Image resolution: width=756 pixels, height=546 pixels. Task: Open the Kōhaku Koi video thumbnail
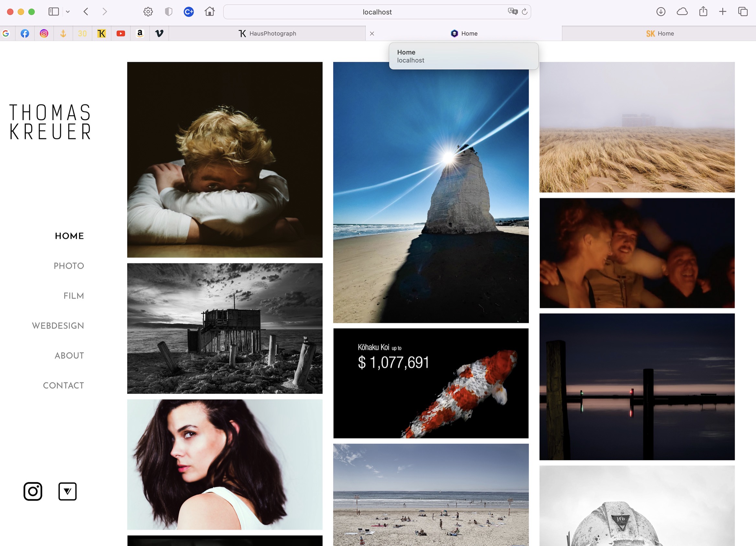point(431,383)
